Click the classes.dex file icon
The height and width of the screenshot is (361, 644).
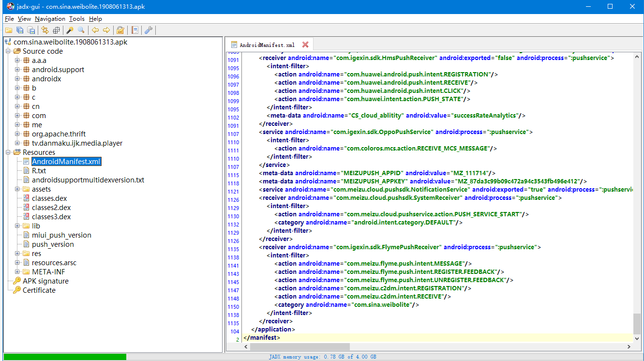[x=26, y=198]
